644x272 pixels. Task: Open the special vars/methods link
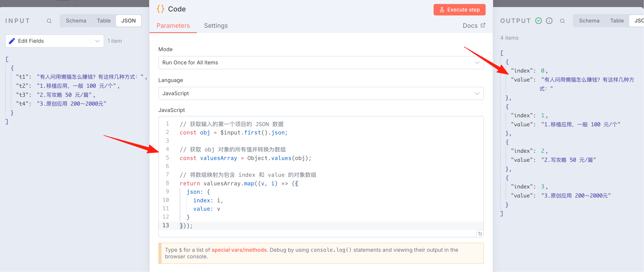pyautogui.click(x=239, y=250)
